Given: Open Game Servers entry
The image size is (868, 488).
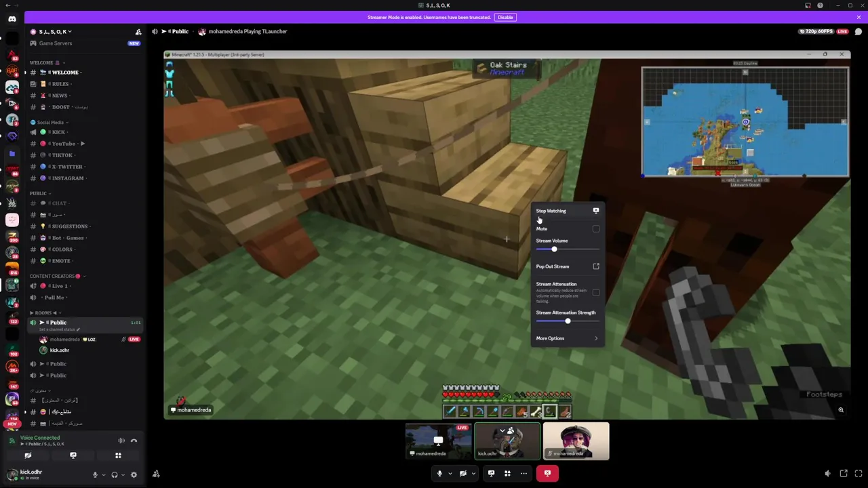Looking at the screenshot, I should (x=85, y=43).
